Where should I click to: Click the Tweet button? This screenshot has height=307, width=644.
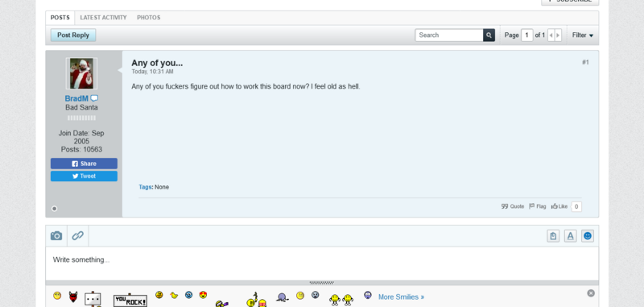(84, 176)
